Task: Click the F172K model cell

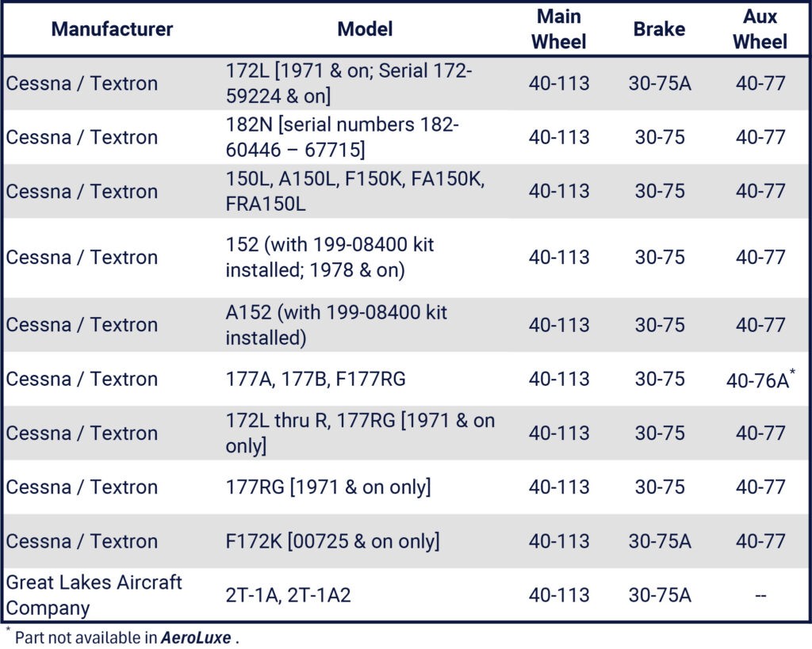Action: coord(332,541)
